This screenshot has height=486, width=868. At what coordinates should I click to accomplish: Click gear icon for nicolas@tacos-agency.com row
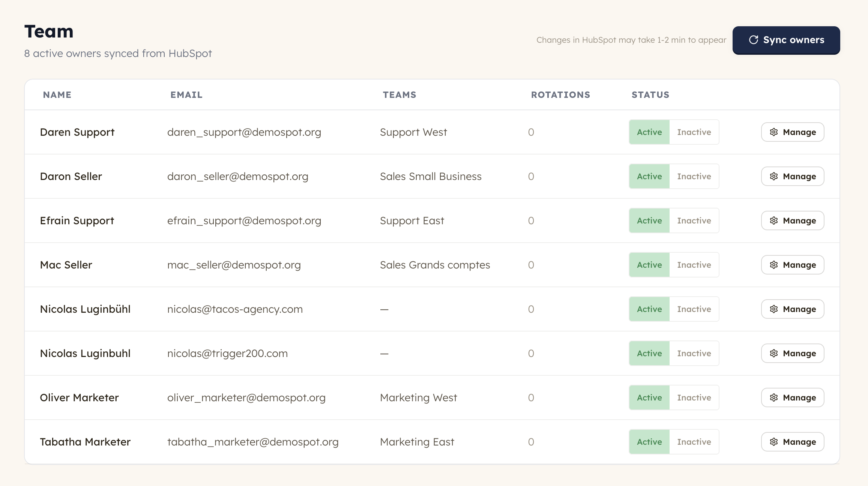[x=774, y=309]
